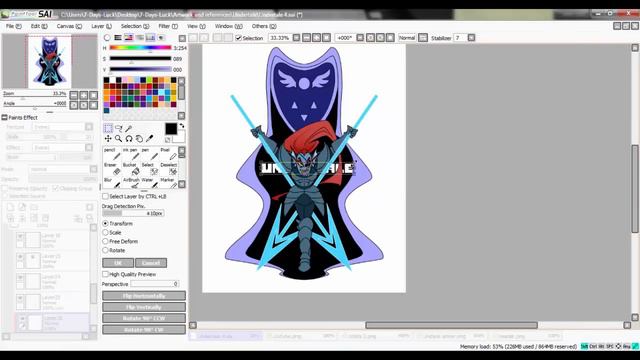Select the Magic Wand tool
The image size is (640, 360).
[129, 129]
